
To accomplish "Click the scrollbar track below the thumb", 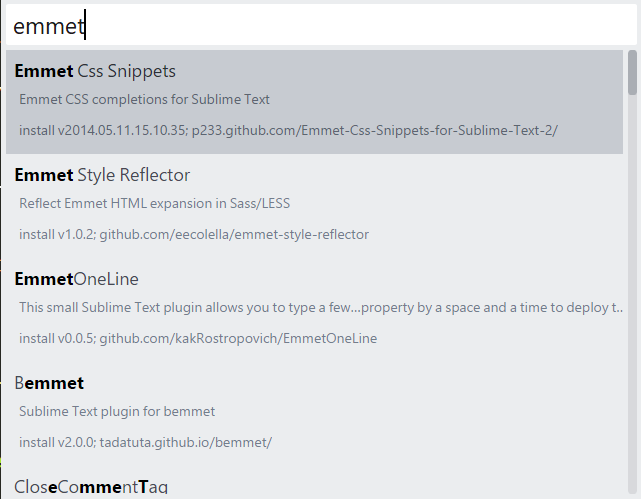I will (633, 300).
